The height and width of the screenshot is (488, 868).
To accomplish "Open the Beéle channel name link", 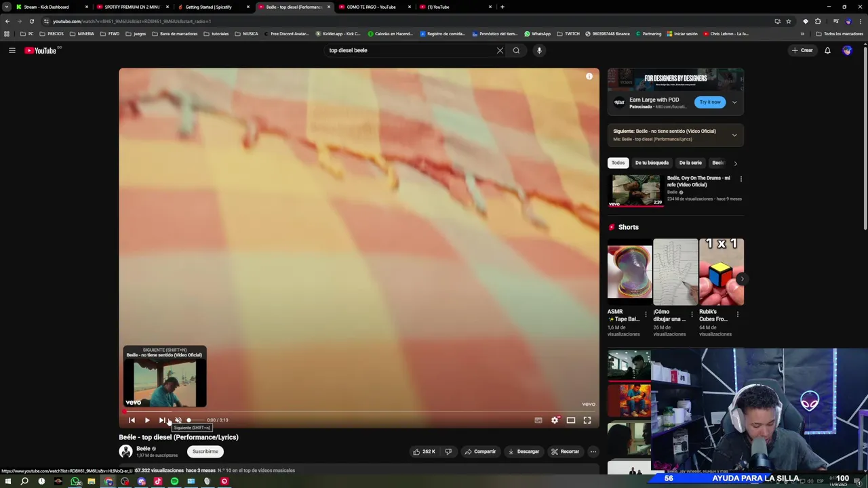I will pos(143,449).
